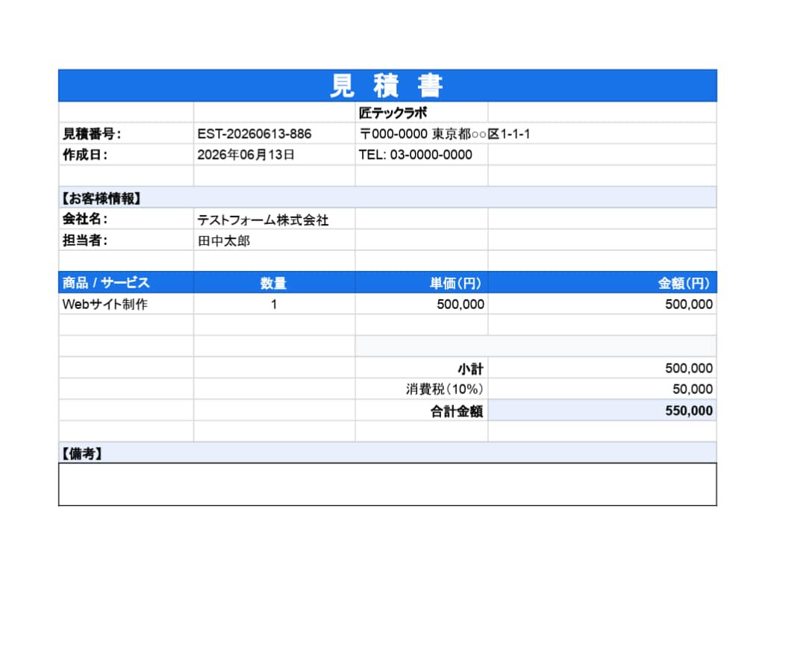The height and width of the screenshot is (668, 812).
Task: Select the 見積番号: label
Action: point(92,134)
